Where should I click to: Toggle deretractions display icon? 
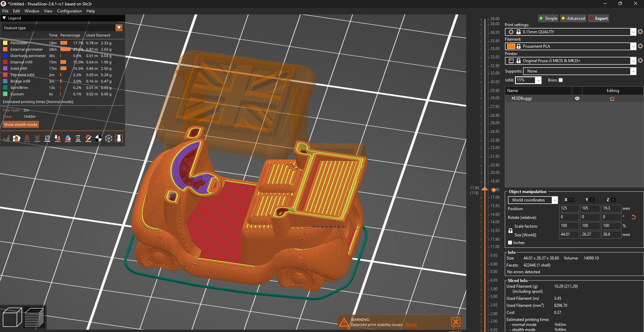[x=37, y=138]
